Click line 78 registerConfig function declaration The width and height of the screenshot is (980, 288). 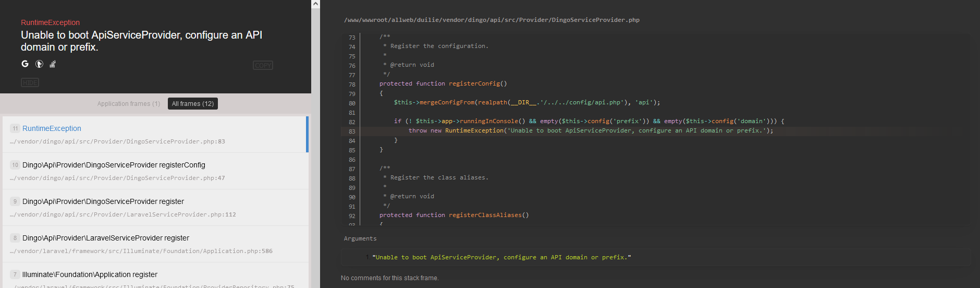(443, 83)
